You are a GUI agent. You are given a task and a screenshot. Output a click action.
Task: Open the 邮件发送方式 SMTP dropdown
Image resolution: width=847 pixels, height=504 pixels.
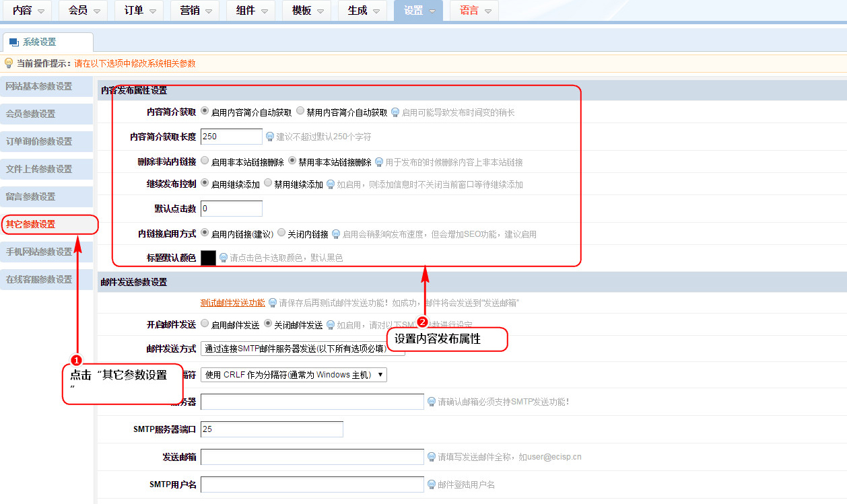click(x=302, y=349)
